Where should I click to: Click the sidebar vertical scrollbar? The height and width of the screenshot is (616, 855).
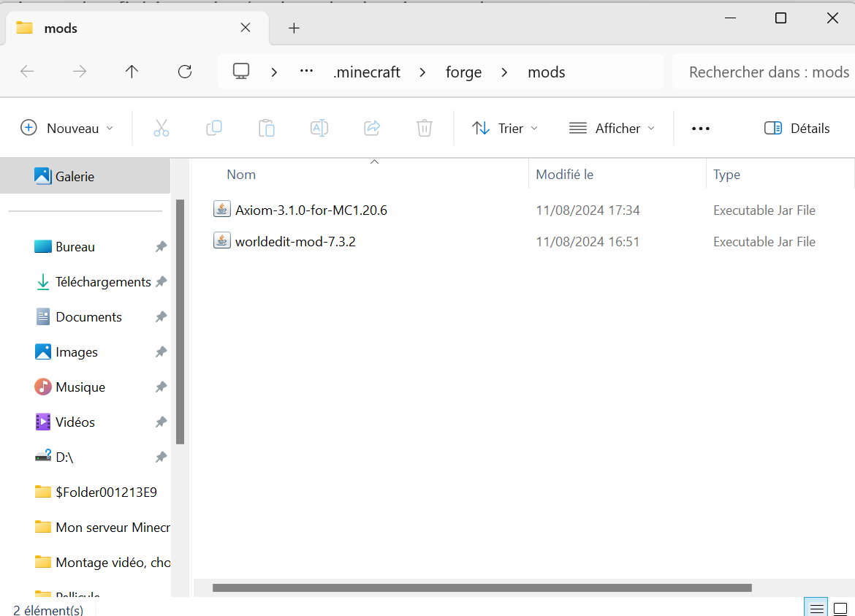pos(180,322)
